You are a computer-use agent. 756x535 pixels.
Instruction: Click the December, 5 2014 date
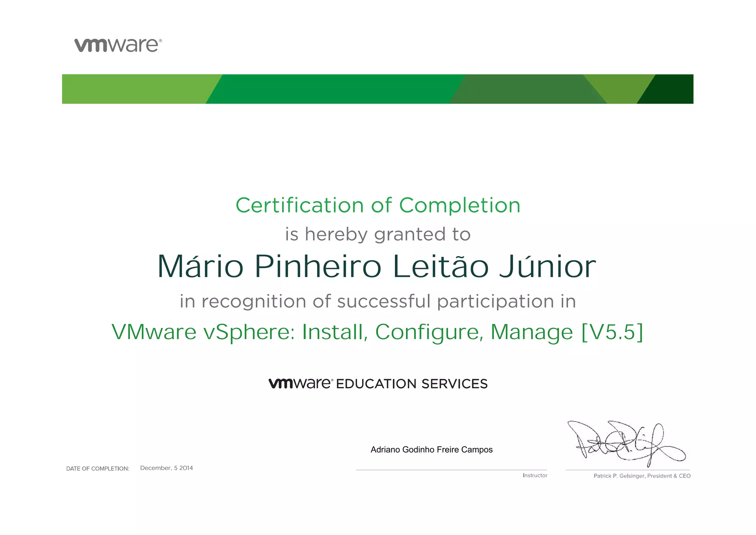pyautogui.click(x=166, y=468)
